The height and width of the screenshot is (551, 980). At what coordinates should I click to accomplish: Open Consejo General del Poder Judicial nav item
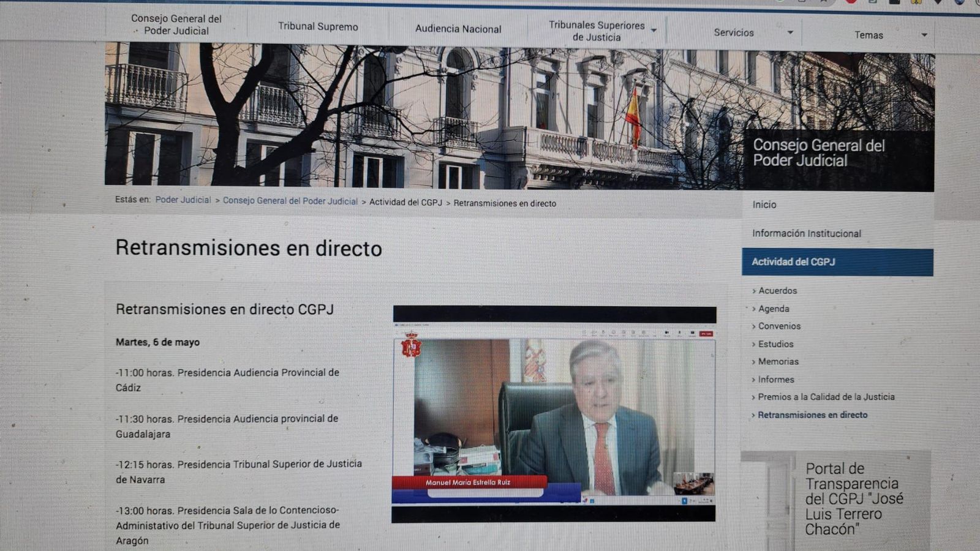click(x=176, y=24)
